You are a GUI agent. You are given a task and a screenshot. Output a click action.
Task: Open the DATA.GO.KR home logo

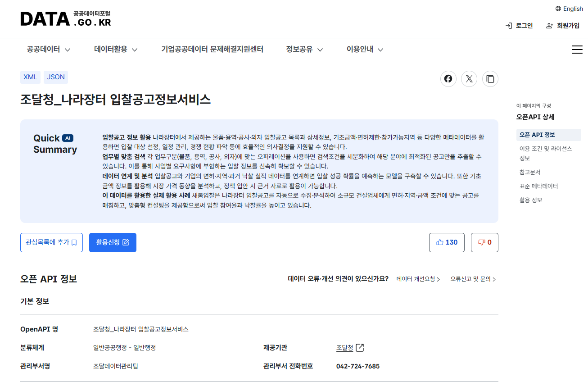pyautogui.click(x=66, y=18)
